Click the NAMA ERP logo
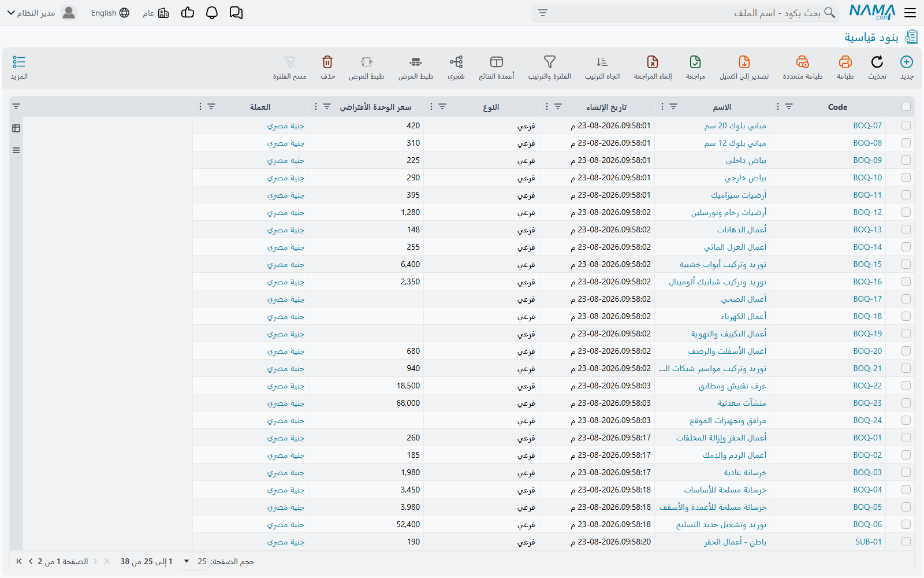This screenshot has height=578, width=924. 872,13
